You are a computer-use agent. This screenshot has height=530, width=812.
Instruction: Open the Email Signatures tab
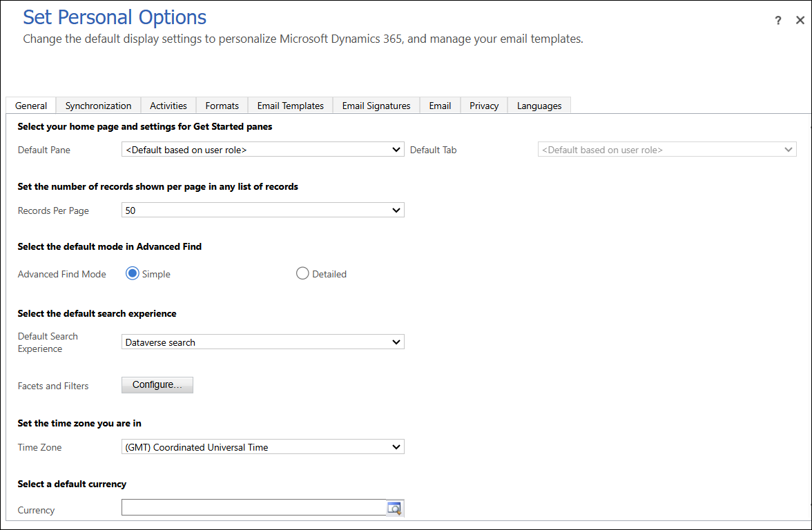point(376,106)
